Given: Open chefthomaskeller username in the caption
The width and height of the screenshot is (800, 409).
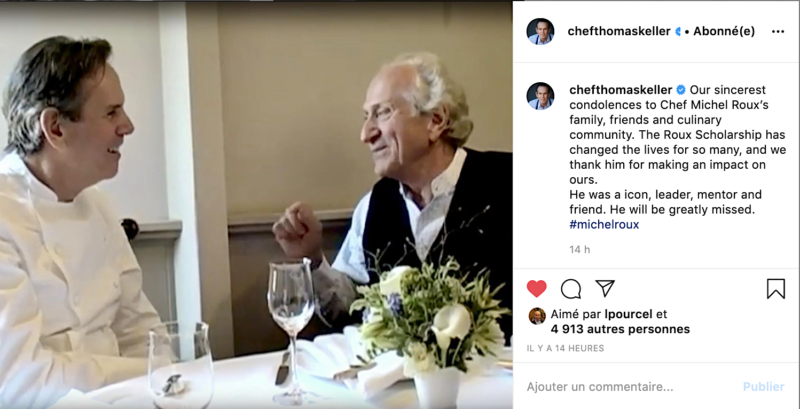Looking at the screenshot, I should [620, 90].
